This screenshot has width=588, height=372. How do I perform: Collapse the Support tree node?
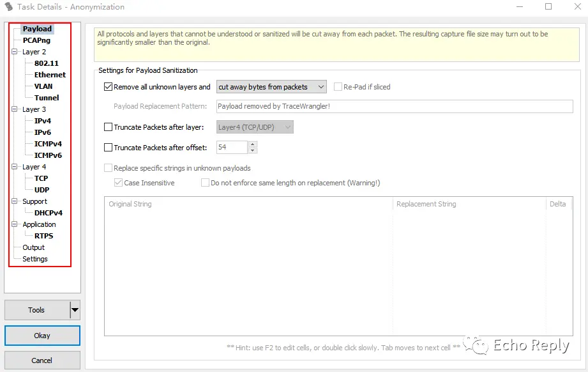point(15,201)
